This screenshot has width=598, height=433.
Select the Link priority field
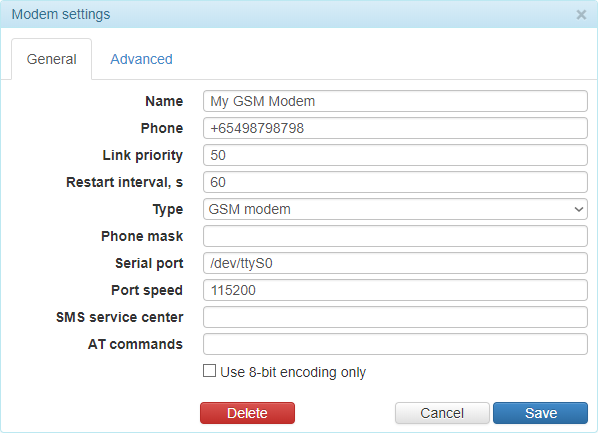coord(395,155)
